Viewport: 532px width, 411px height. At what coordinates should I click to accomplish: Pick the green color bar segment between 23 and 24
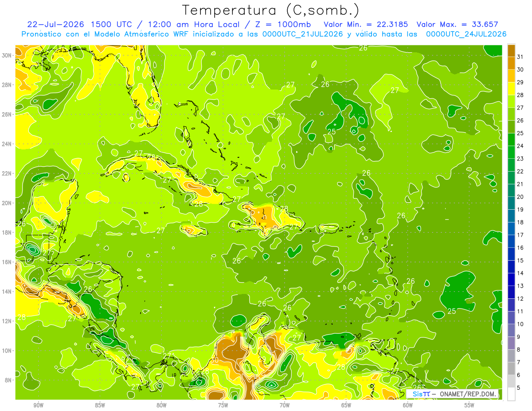(511, 152)
